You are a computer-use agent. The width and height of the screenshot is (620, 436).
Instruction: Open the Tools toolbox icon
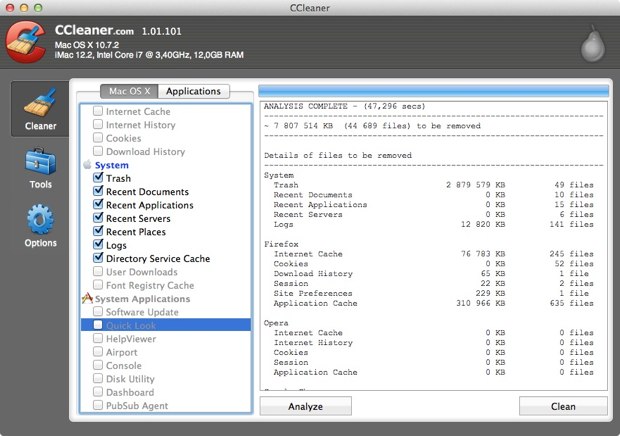click(x=40, y=162)
